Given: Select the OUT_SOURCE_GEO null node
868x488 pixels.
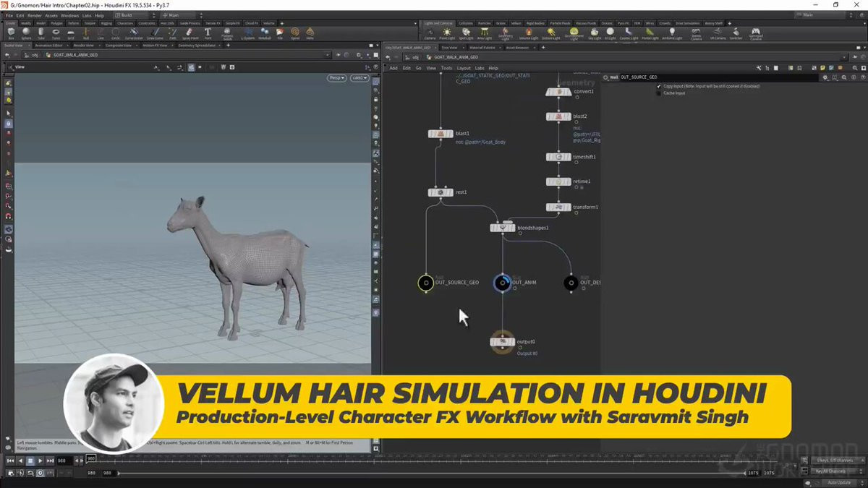Looking at the screenshot, I should coord(426,283).
